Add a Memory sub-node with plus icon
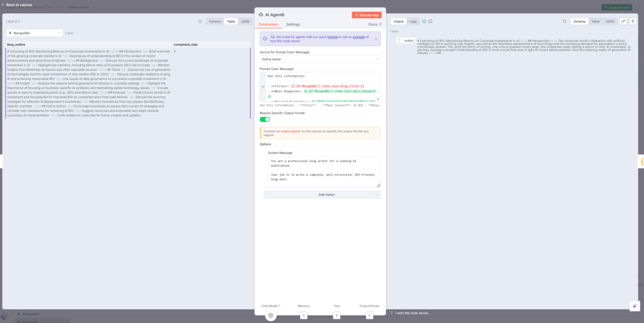Image resolution: width=644 pixels, height=323 pixels. tap(304, 315)
